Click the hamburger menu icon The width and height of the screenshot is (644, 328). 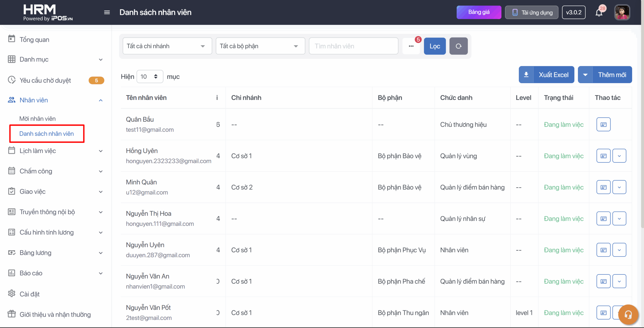pyautogui.click(x=107, y=12)
